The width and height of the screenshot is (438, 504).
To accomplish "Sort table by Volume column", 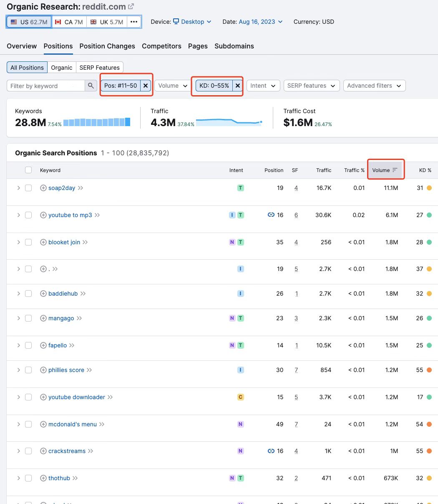I will tap(385, 170).
